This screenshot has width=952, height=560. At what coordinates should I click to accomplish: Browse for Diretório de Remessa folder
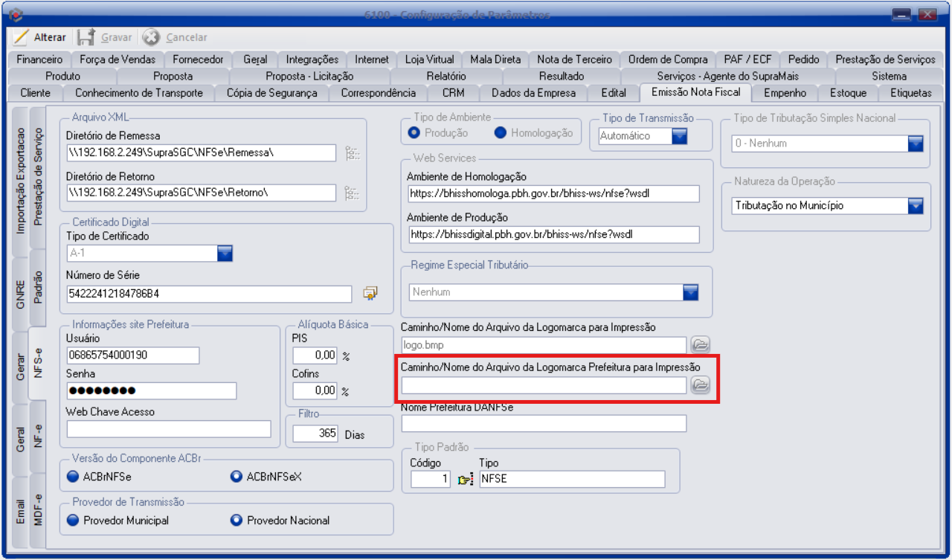[x=352, y=153]
